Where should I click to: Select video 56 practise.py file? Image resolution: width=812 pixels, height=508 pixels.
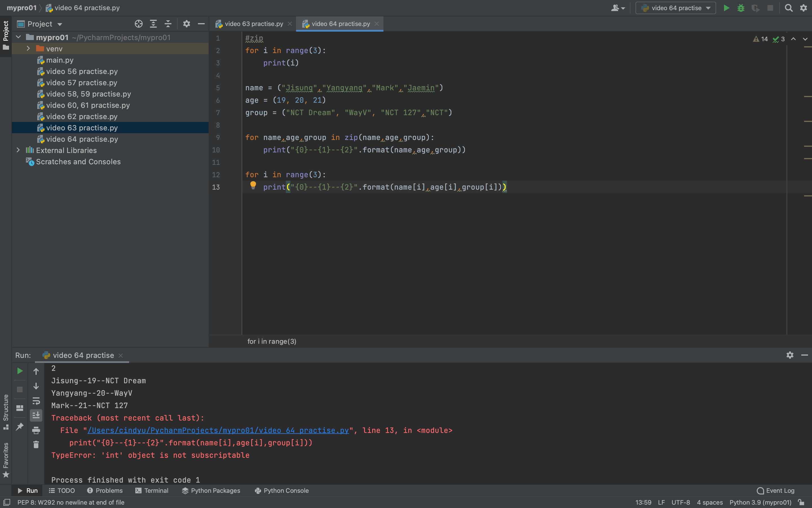82,72
